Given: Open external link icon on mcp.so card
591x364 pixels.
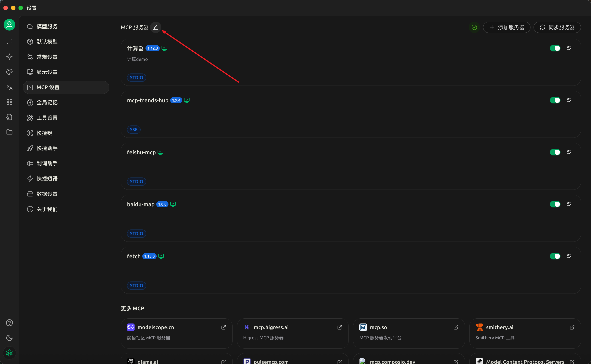Looking at the screenshot, I should coord(456,327).
